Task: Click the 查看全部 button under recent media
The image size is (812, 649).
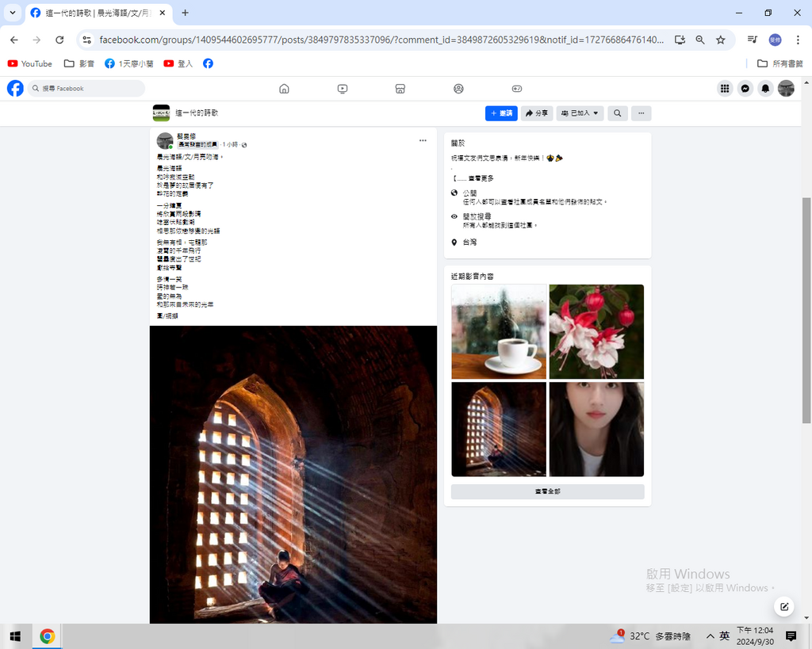Action: click(x=547, y=492)
